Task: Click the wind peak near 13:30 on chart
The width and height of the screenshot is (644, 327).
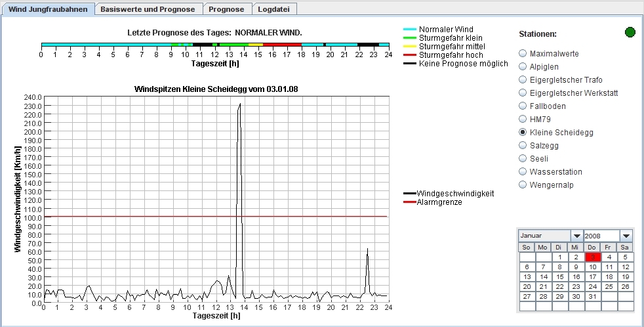Action: (x=239, y=105)
